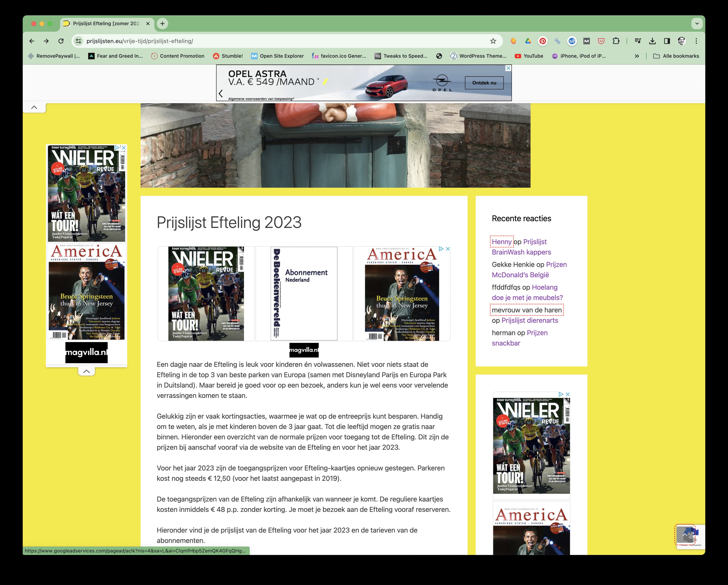Show hidden bookmarks with double chevron
728x585 pixels.
pyautogui.click(x=637, y=56)
